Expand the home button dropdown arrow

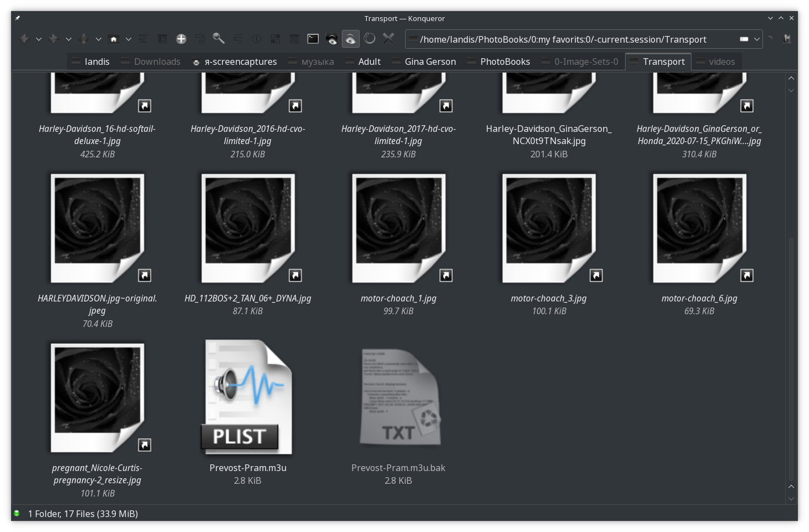(129, 39)
